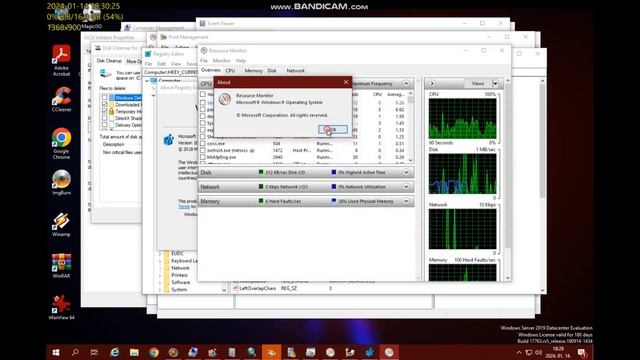
Task: Open the Views dropdown arrow
Action: (495, 84)
